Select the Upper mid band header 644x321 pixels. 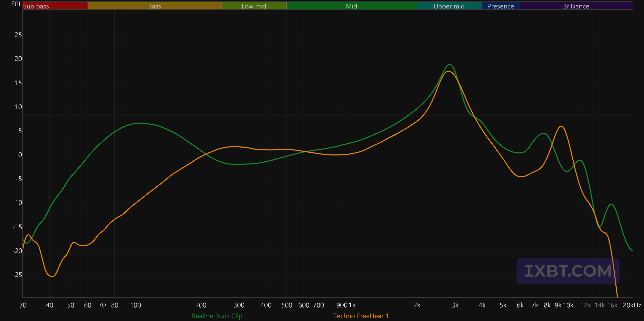(x=449, y=6)
